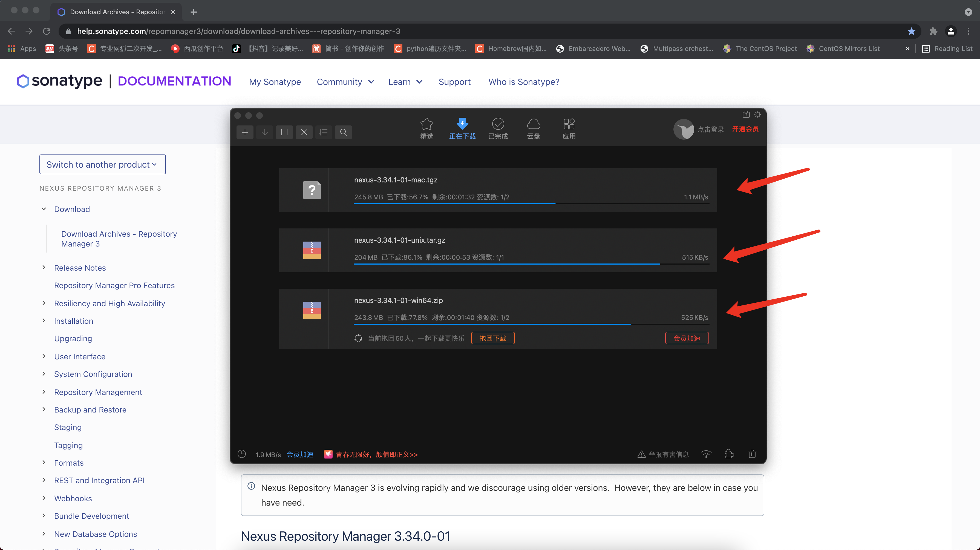Click 点击登录 to log in
This screenshot has height=550, width=980.
[711, 129]
